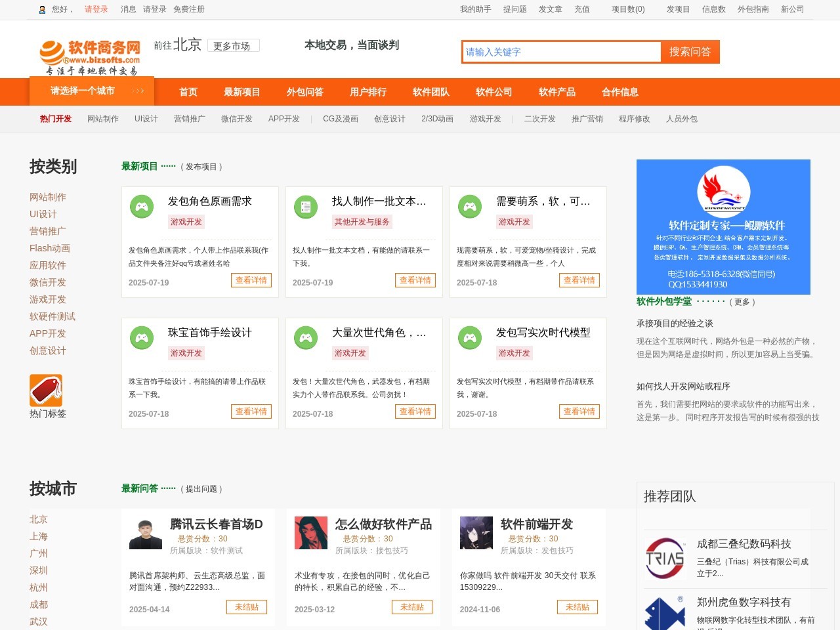The width and height of the screenshot is (840, 630).
Task: Click 查看详情 on the 需要萌系 project
Action: pos(579,280)
